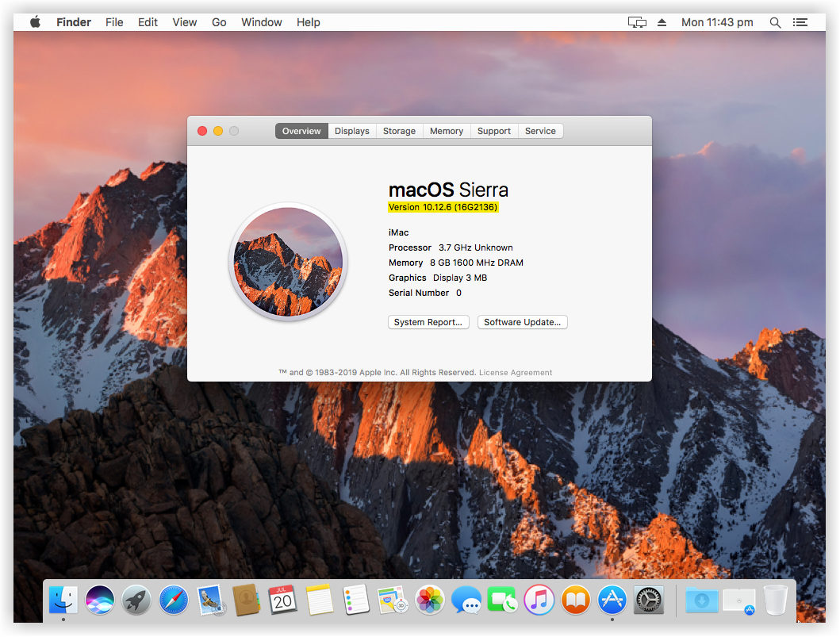
Task: Click the displays status icon in menu bar
Action: (x=637, y=22)
